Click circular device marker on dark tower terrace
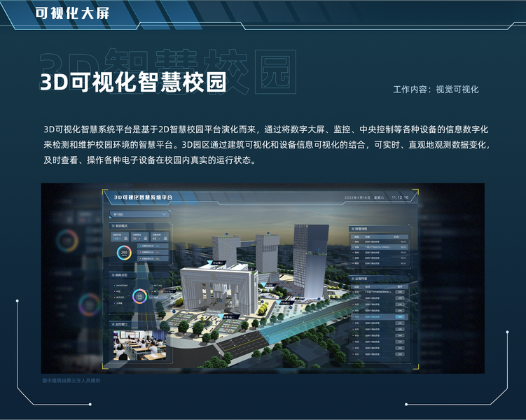Screen dimensions: 526x420 click(x=319, y=250)
